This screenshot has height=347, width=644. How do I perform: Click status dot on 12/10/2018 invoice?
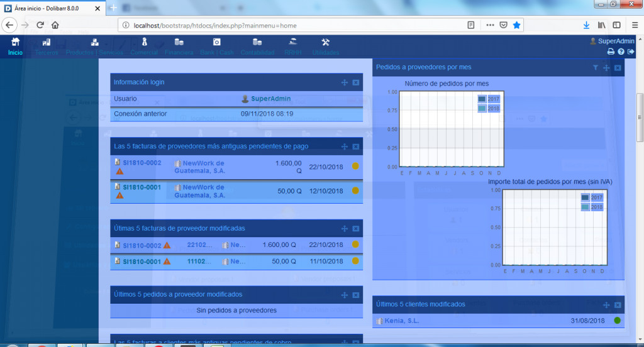[x=355, y=190]
